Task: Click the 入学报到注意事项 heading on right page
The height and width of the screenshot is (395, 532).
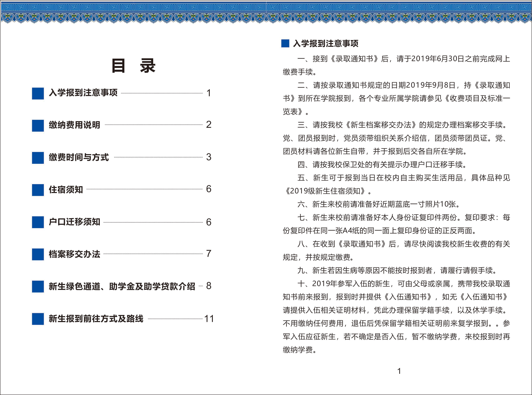Action: click(326, 43)
